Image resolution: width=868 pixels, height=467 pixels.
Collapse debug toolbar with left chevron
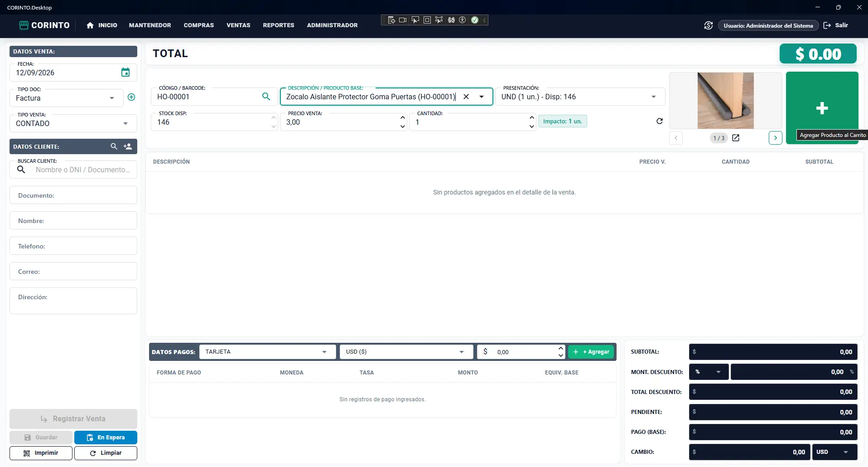[x=484, y=20]
